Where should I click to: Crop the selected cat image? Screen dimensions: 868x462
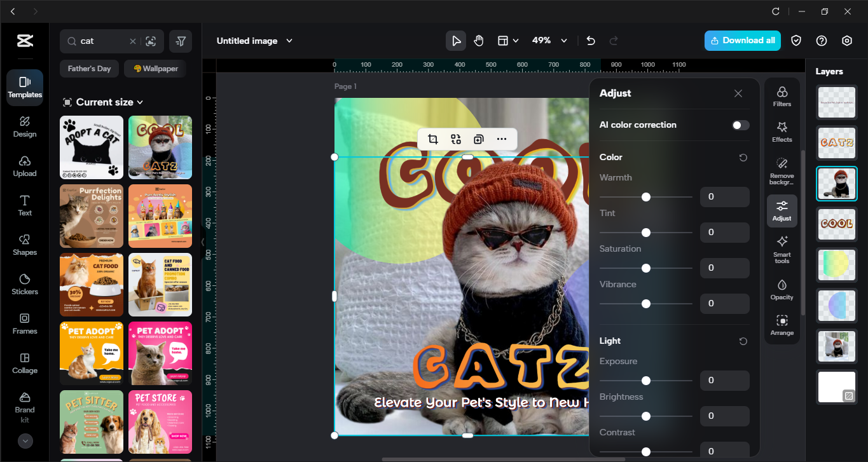[432, 139]
